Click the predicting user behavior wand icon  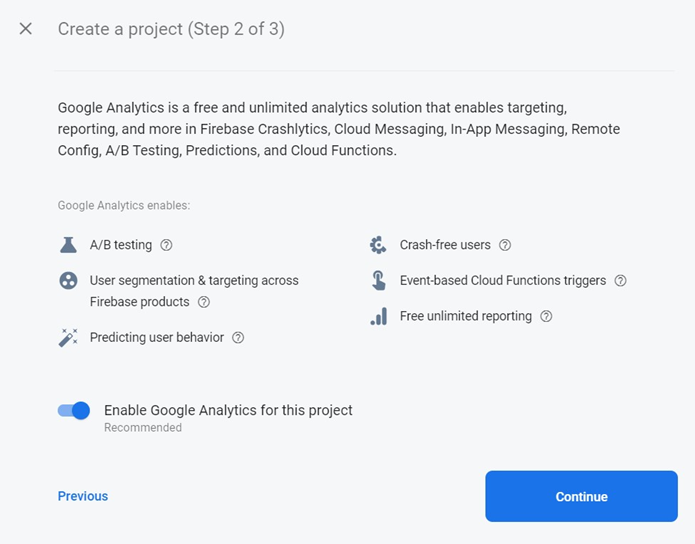point(68,338)
